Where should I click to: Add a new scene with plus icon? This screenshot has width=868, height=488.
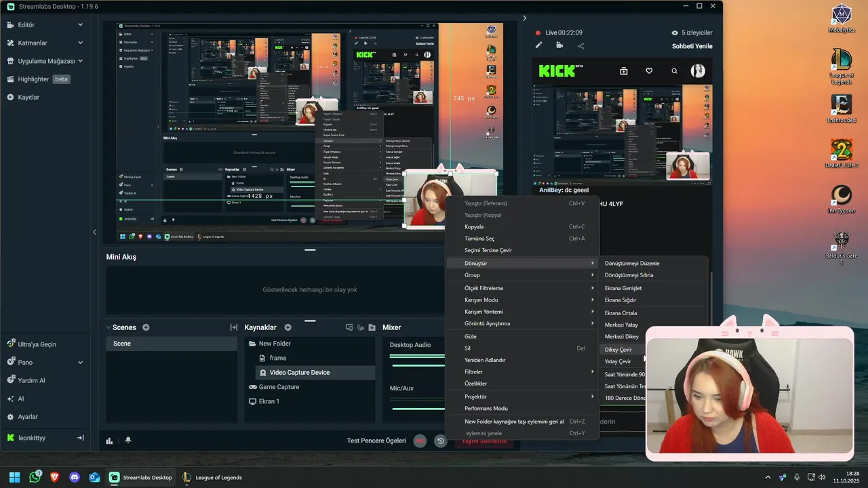point(146,327)
